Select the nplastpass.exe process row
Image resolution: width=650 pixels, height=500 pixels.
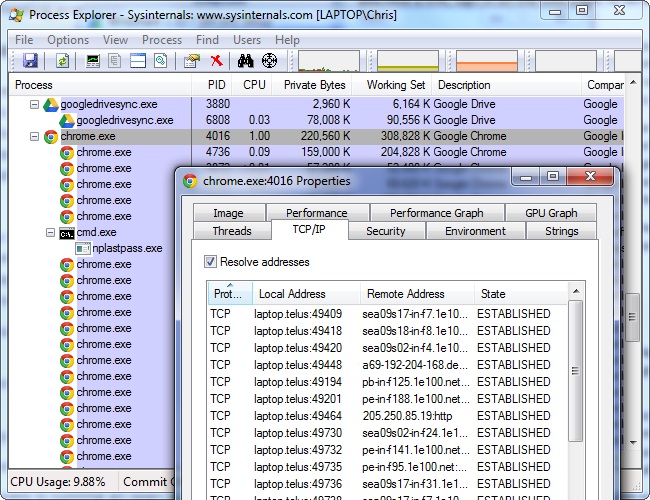tap(119, 248)
